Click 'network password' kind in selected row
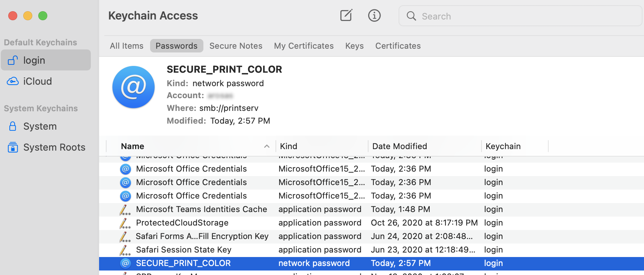 [x=314, y=263]
